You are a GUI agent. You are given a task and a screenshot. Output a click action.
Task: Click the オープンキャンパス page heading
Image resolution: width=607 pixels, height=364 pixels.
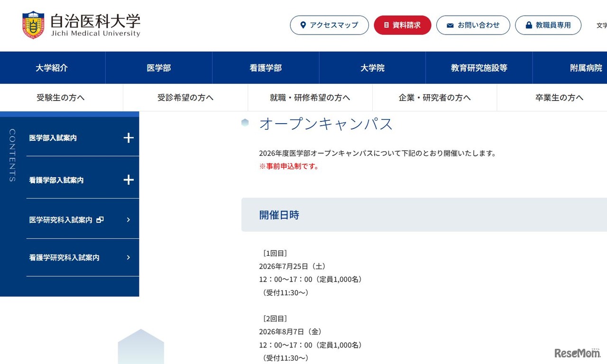point(326,124)
